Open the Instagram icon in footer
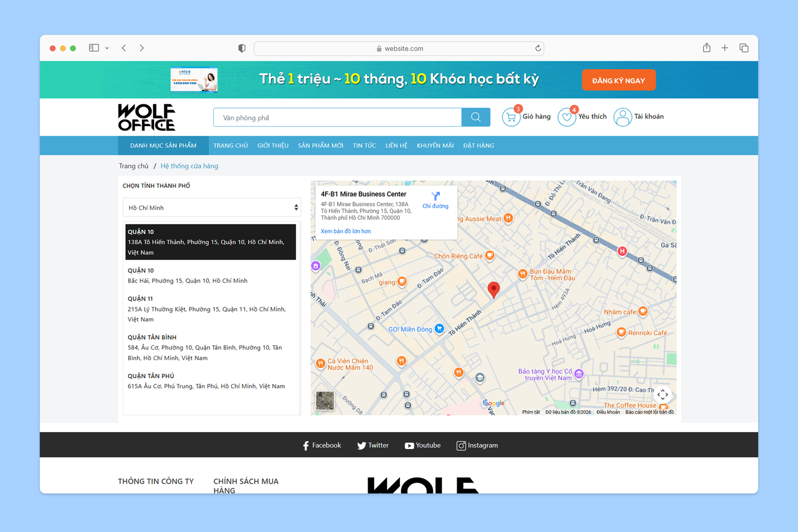Viewport: 798px width, 532px height. coord(461,445)
